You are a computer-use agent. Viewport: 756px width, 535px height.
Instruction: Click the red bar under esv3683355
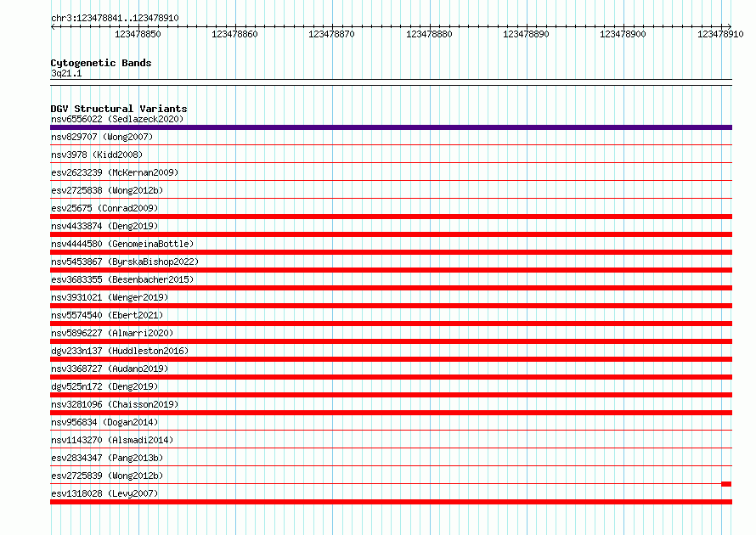tap(391, 288)
